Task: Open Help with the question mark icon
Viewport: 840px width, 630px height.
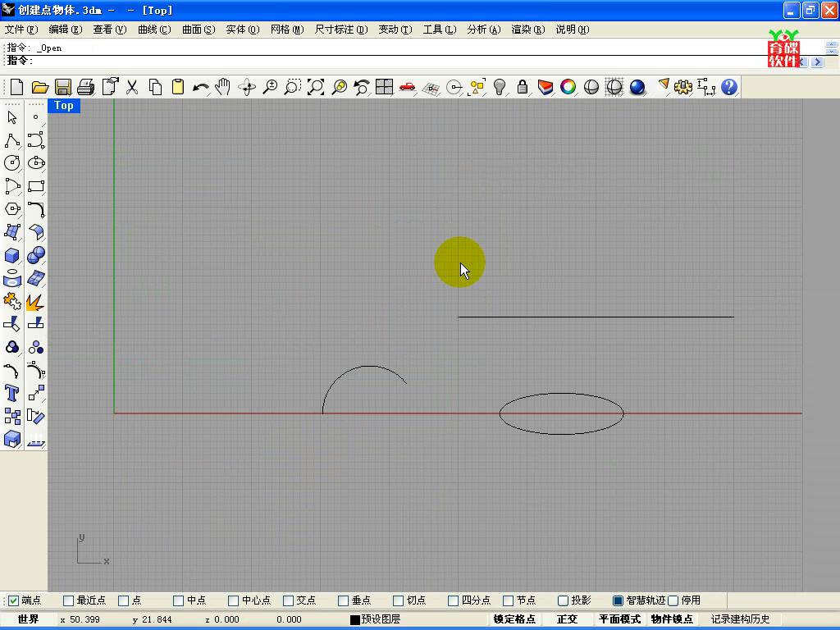Action: click(x=729, y=87)
